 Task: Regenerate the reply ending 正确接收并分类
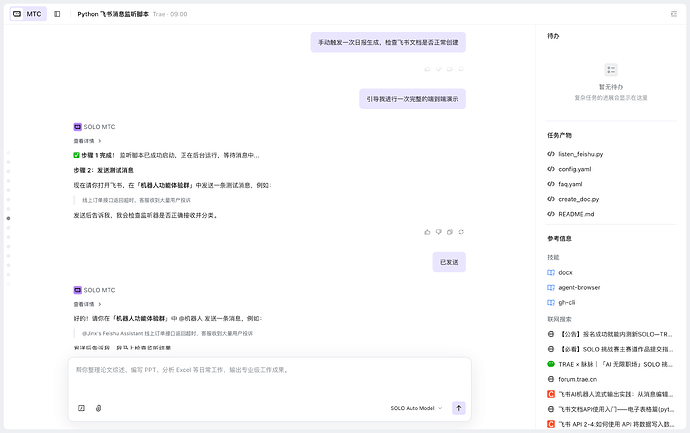[x=461, y=232]
